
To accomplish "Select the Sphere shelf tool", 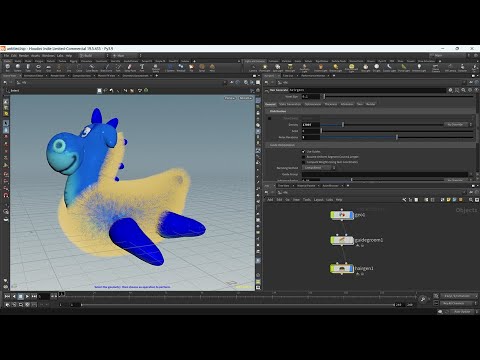I will (x=18, y=68).
